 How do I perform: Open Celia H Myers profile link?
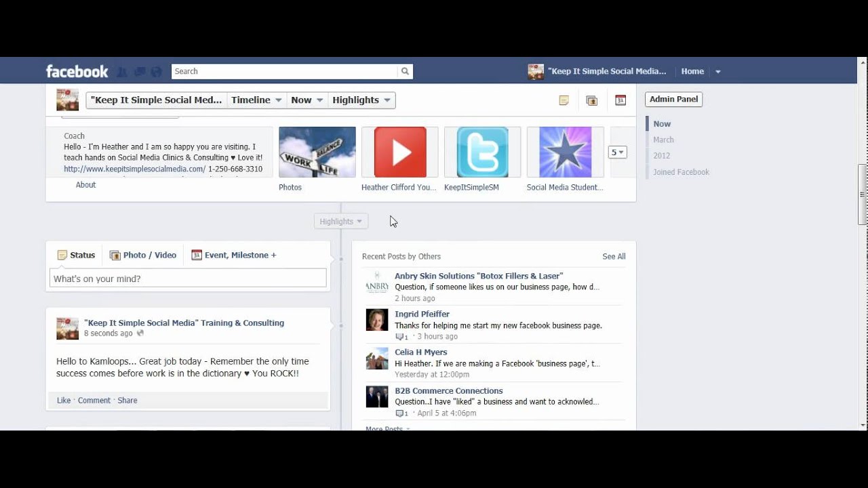click(x=420, y=352)
